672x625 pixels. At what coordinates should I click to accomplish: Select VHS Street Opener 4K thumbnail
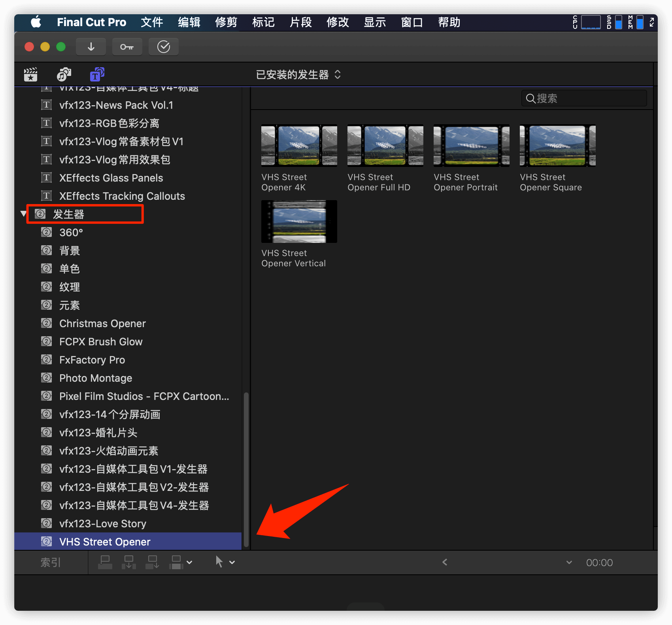[x=299, y=146]
